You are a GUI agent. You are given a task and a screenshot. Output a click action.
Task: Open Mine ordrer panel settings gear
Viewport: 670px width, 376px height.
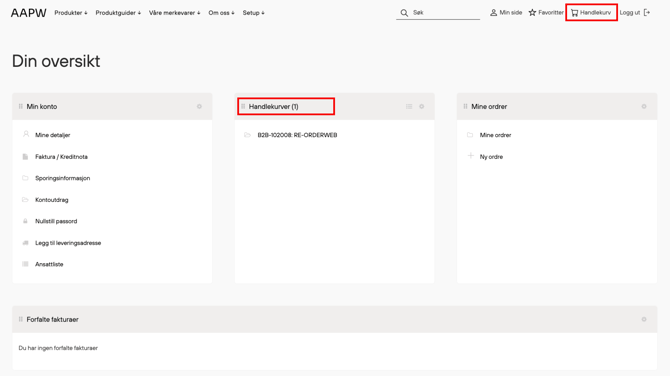[x=644, y=106]
